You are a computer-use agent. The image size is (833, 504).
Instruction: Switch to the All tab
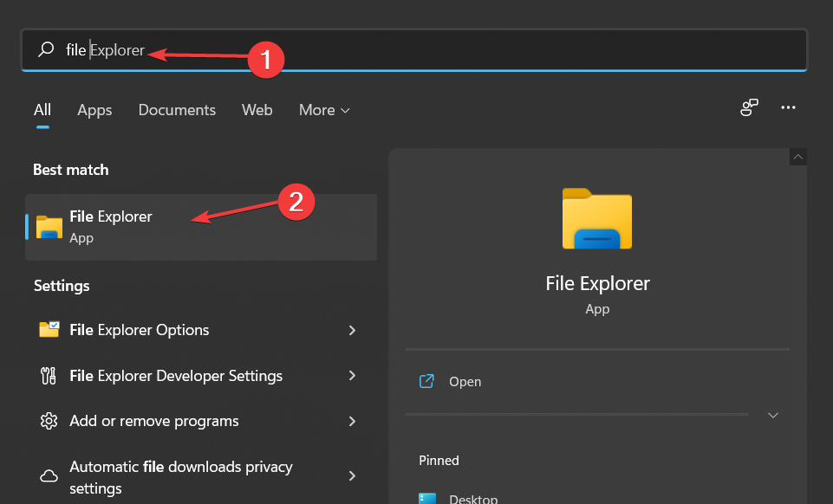click(42, 110)
